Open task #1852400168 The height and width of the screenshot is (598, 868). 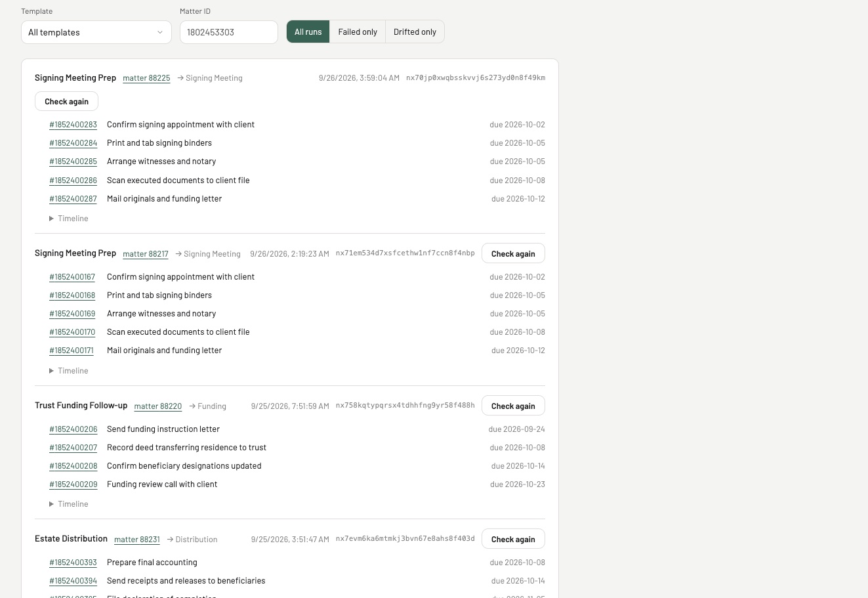coord(72,295)
